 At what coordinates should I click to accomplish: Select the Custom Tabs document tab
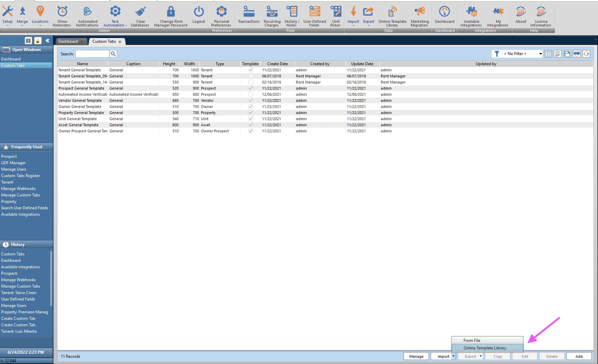pyautogui.click(x=104, y=41)
